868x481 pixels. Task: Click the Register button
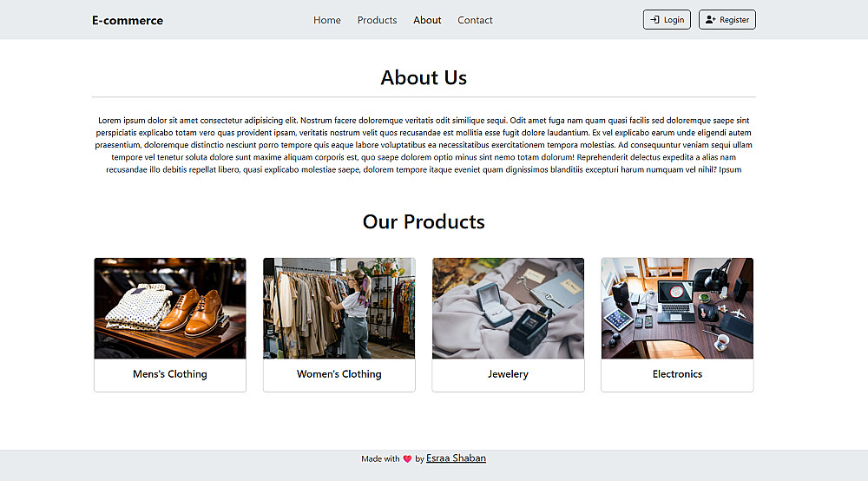click(x=727, y=20)
